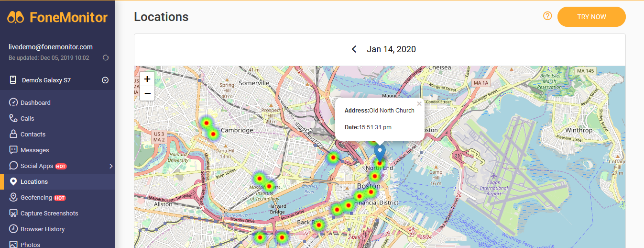
Task: Click the Date 15:51:31 pm text
Action: [x=368, y=127]
